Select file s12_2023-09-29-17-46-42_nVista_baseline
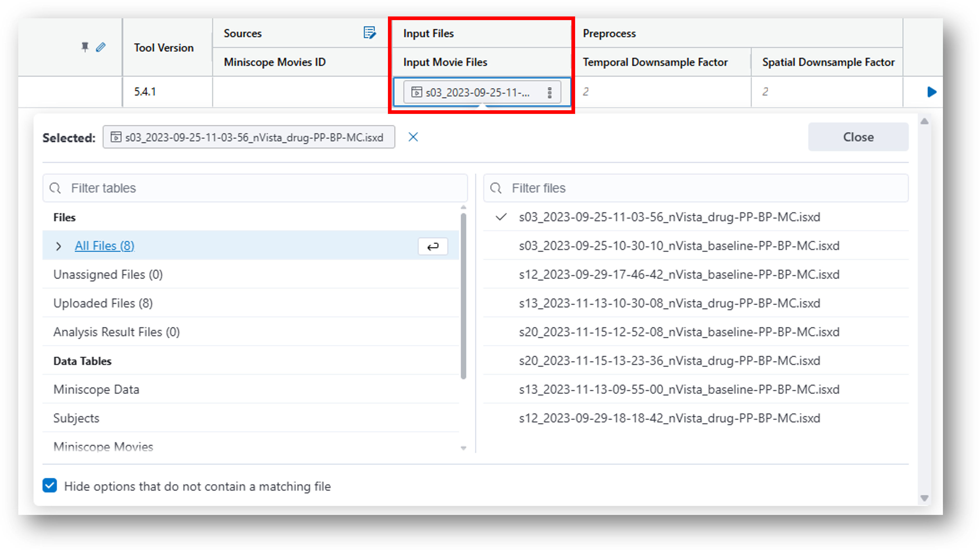The image size is (980, 552). coord(696,275)
